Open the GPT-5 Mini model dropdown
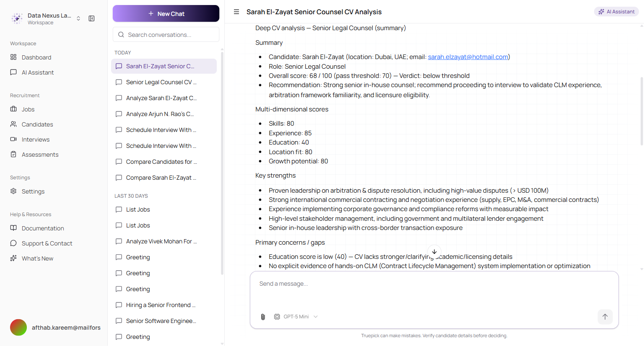Viewport: 644px width, 346px height. [x=296, y=317]
